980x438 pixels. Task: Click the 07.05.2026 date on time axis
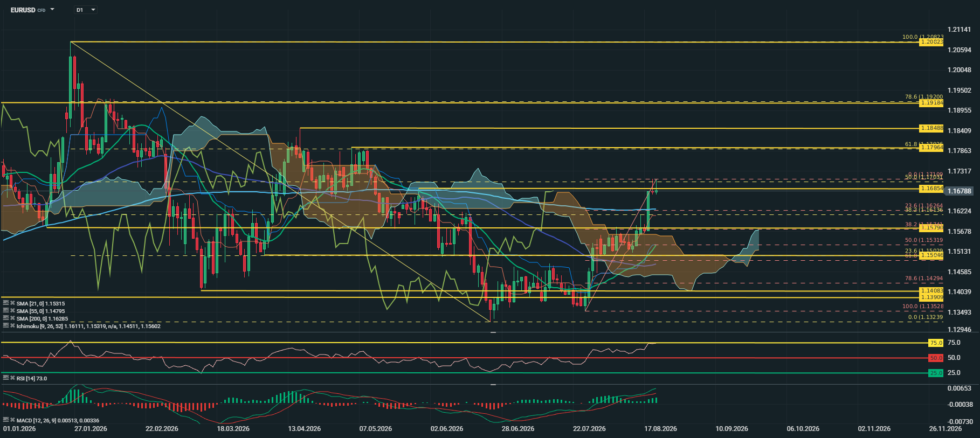point(375,429)
